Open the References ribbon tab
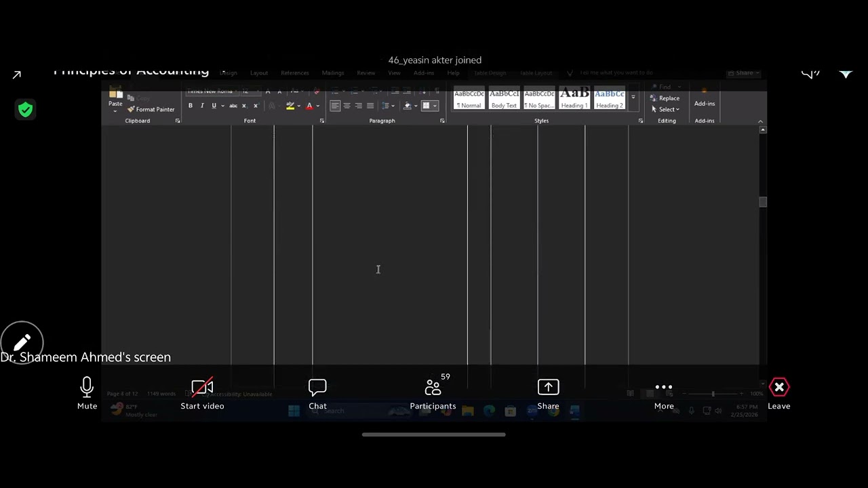 click(295, 73)
